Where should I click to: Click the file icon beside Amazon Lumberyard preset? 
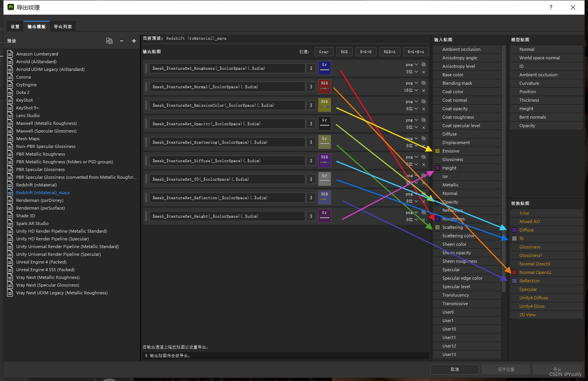click(10, 54)
